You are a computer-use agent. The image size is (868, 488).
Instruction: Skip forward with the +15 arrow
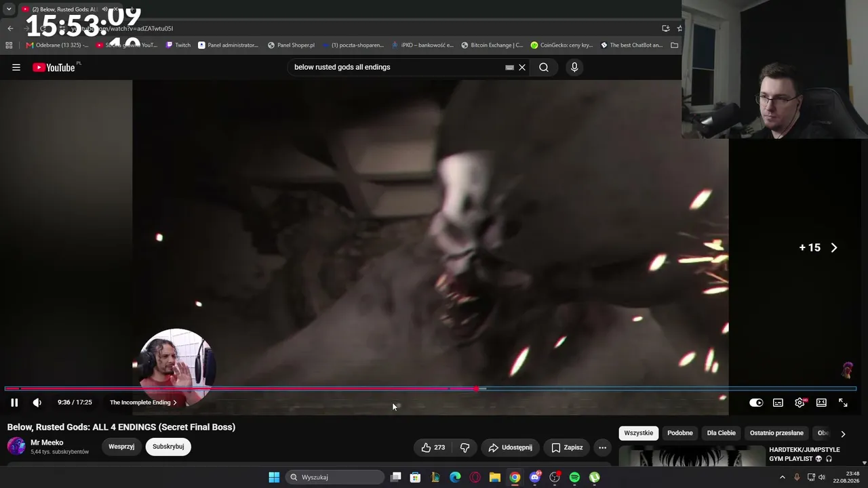click(x=834, y=248)
